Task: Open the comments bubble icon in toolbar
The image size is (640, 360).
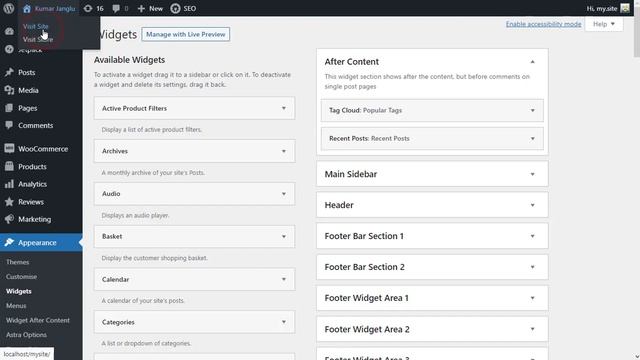Action: (x=116, y=8)
